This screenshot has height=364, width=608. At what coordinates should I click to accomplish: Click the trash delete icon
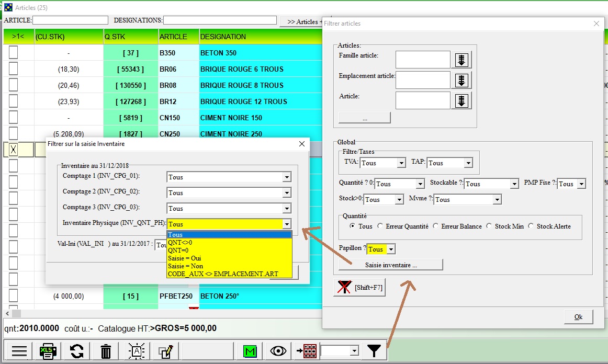(106, 351)
